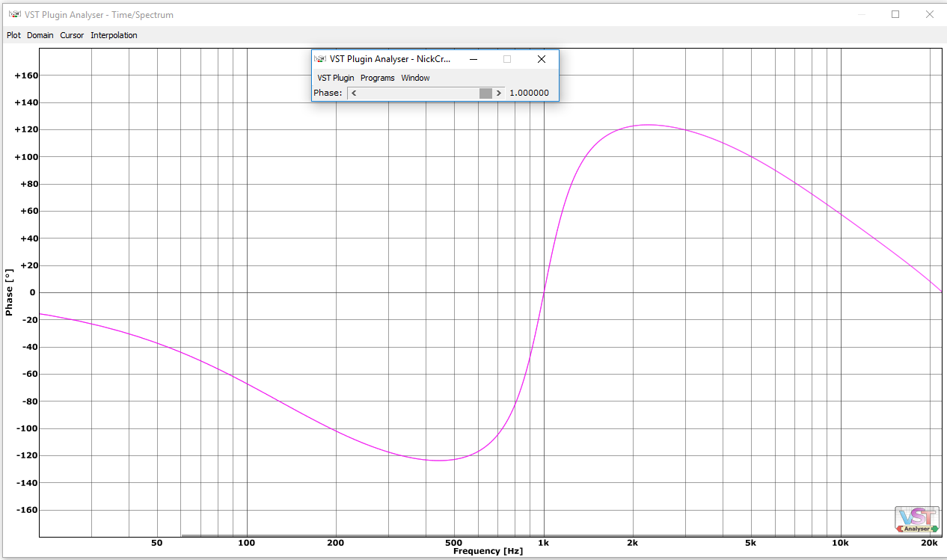
Task: Click the 20k frequency axis label
Action: (x=930, y=543)
